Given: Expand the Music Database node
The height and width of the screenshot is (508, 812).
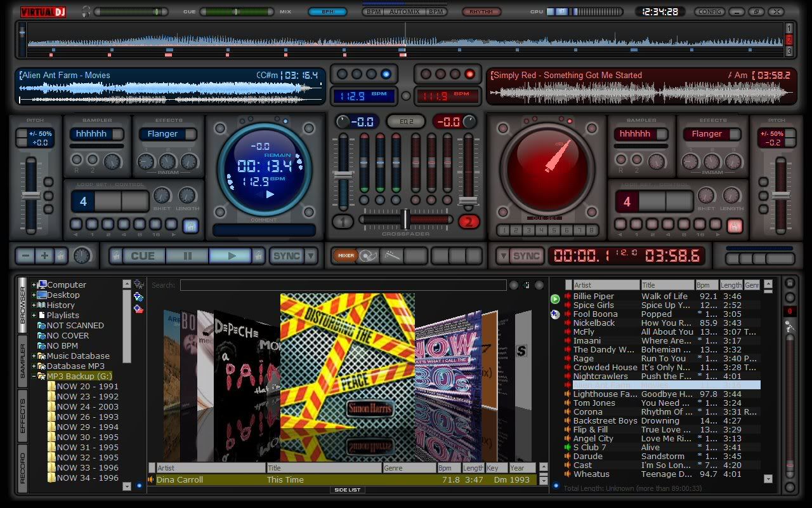Looking at the screenshot, I should [34, 356].
